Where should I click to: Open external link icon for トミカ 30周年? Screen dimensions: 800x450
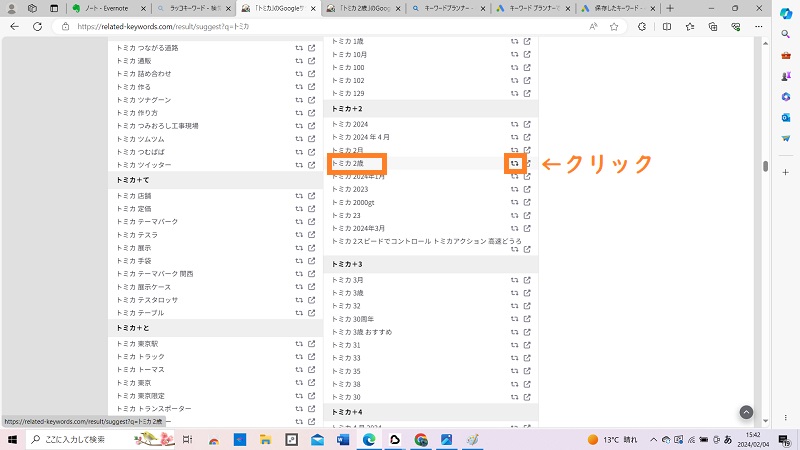coord(527,319)
